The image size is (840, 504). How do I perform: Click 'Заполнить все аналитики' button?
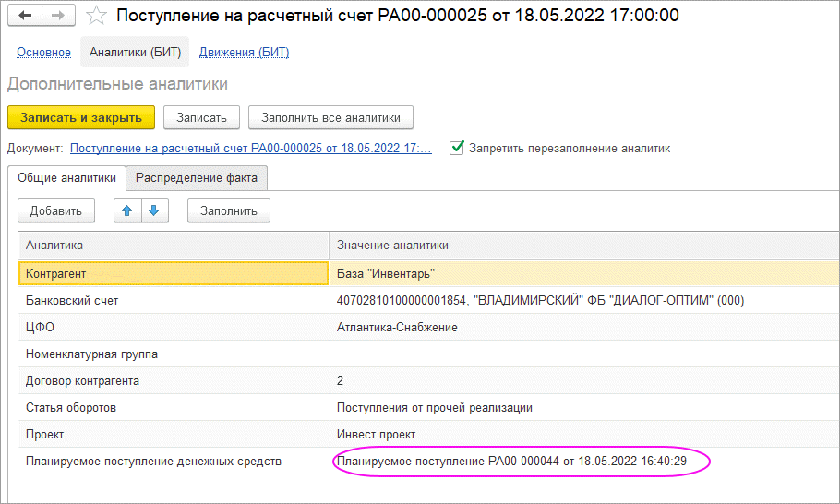click(x=330, y=117)
